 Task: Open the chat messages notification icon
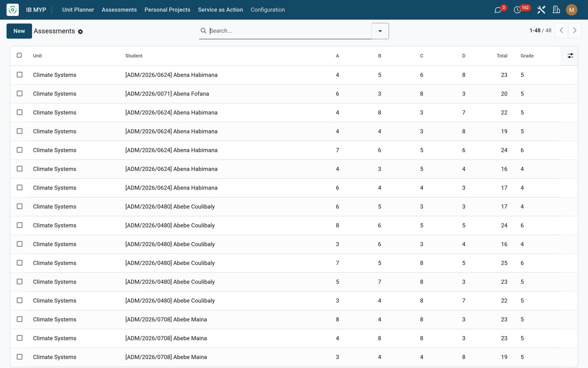(498, 10)
